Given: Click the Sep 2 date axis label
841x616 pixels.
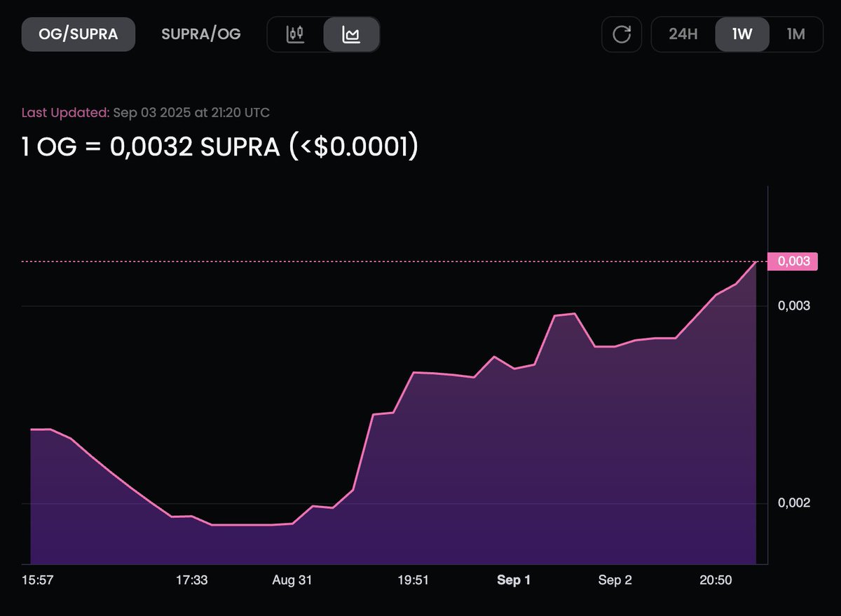Looking at the screenshot, I should [x=615, y=580].
